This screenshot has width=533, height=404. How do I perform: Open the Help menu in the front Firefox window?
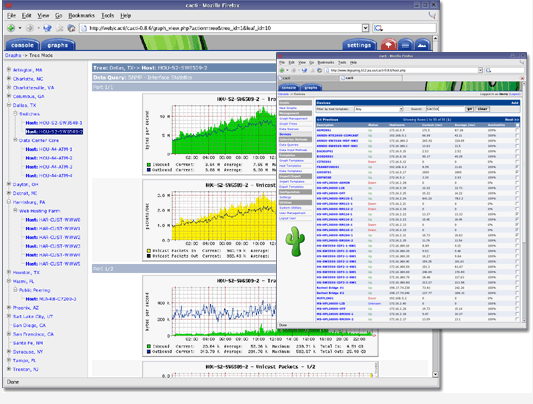pos(354,63)
